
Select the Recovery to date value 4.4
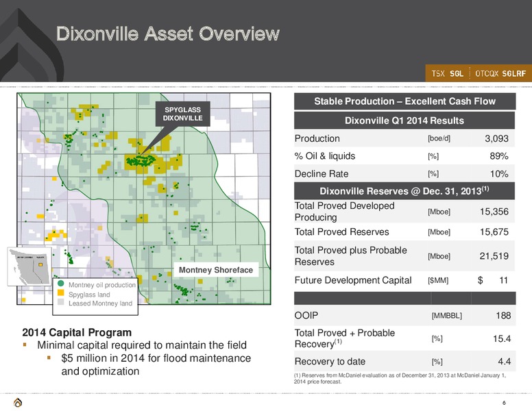coord(504,362)
